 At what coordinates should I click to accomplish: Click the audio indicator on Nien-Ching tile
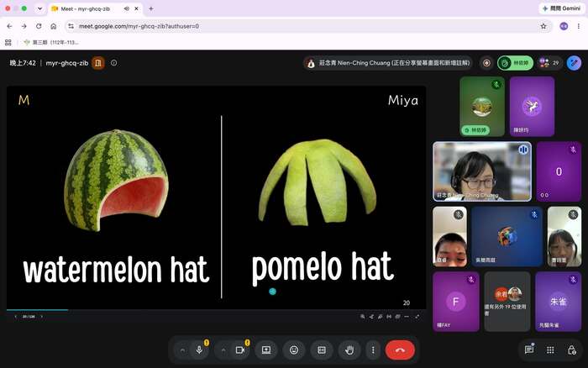(x=523, y=150)
